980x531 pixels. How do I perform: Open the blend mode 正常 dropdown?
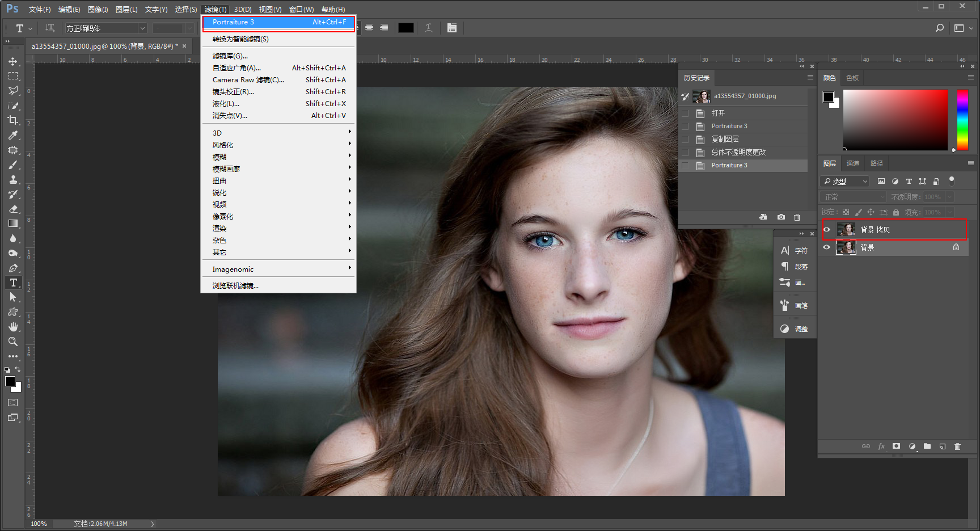[853, 197]
